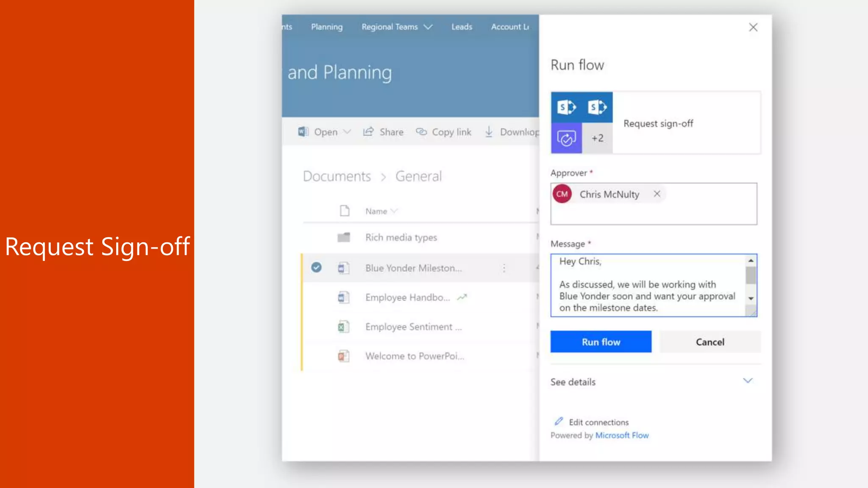Click the Share icon in toolbar

(x=368, y=132)
